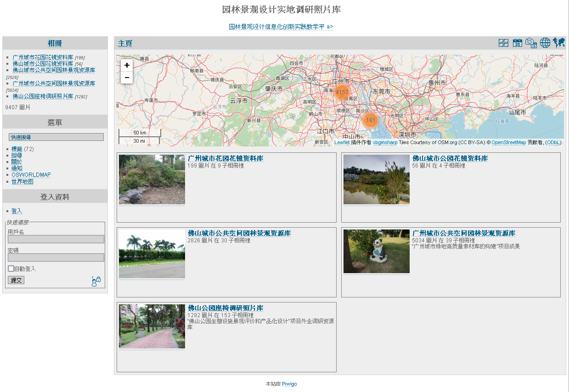This screenshot has height=392, width=569.
Task: Click the flat thumbnail grid view icon
Action: click(503, 43)
